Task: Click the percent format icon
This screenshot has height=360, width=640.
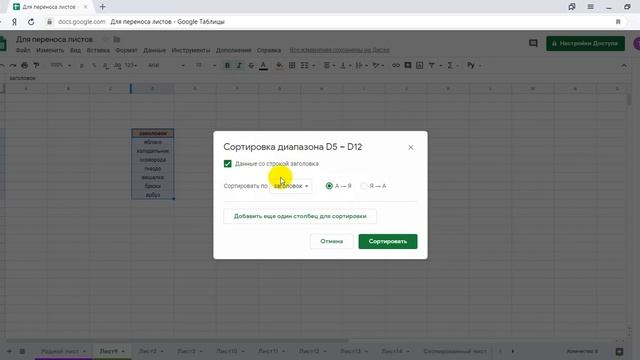Action: (94, 65)
